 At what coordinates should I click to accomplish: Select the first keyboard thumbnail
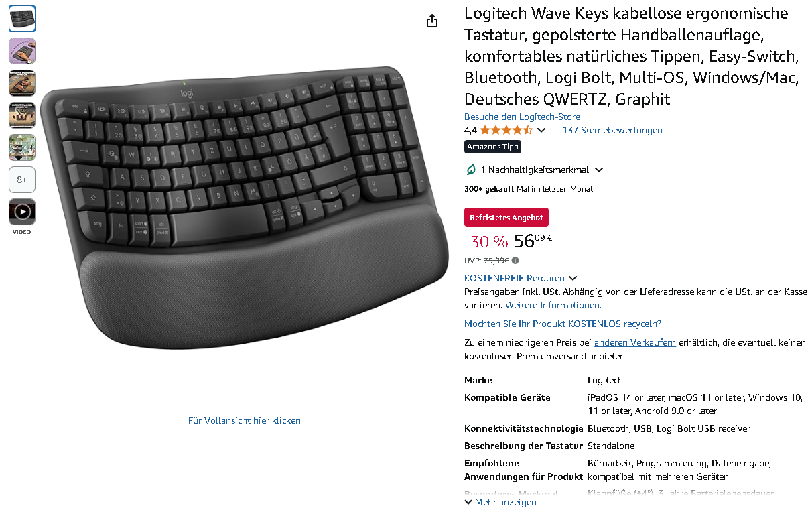click(22, 19)
